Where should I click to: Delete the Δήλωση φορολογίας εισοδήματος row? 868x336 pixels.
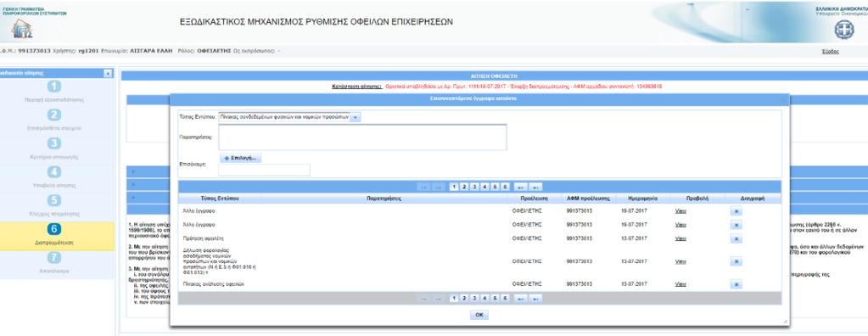pos(736,261)
